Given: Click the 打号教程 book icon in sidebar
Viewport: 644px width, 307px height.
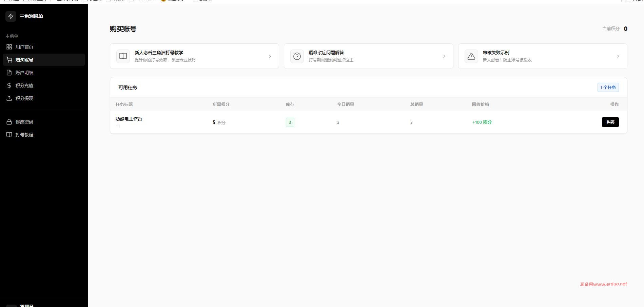Looking at the screenshot, I should (x=9, y=135).
